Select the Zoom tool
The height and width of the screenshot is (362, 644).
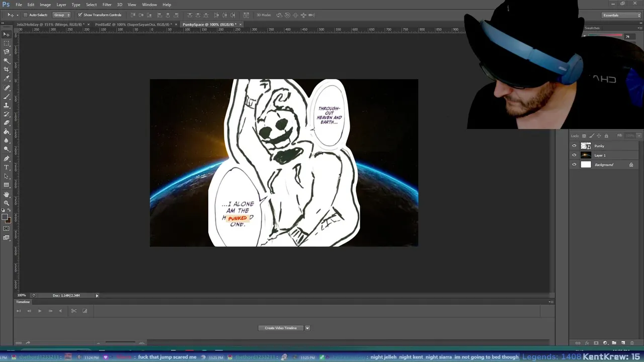pos(7,203)
